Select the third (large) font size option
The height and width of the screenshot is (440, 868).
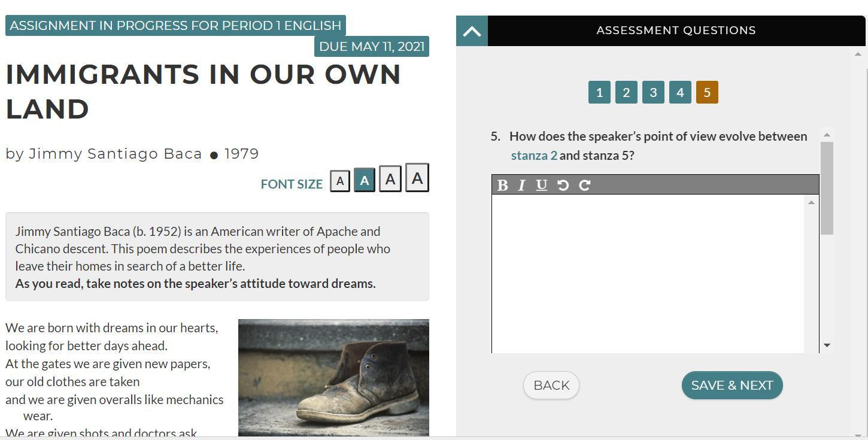coord(390,179)
